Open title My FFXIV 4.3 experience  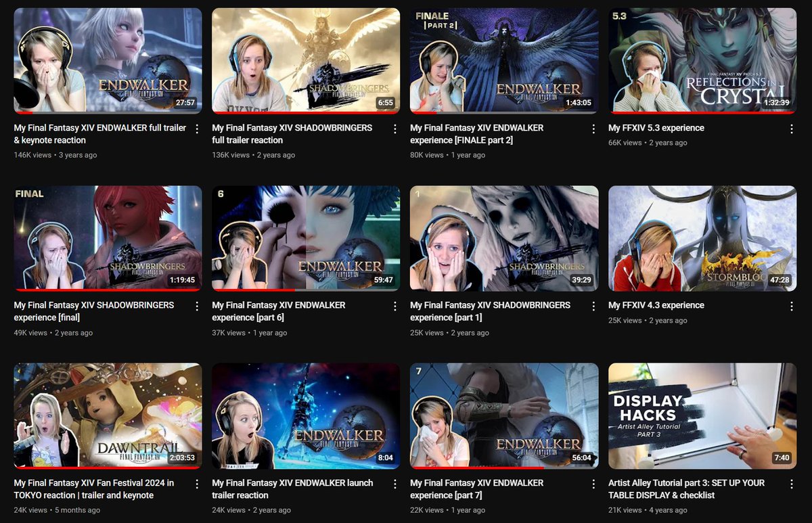point(656,305)
